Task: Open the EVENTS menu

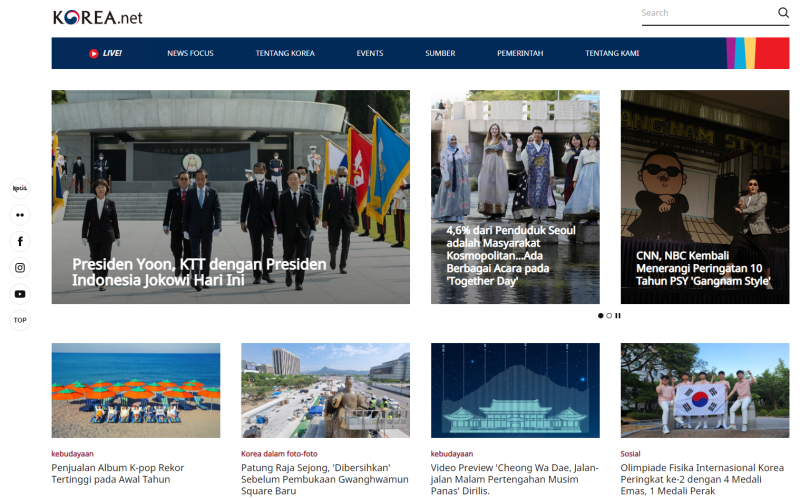Action: click(x=370, y=53)
